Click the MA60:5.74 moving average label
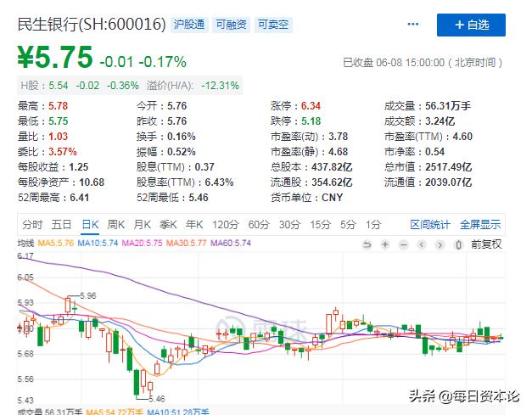Screen dimensions: 532x415 click(231, 243)
